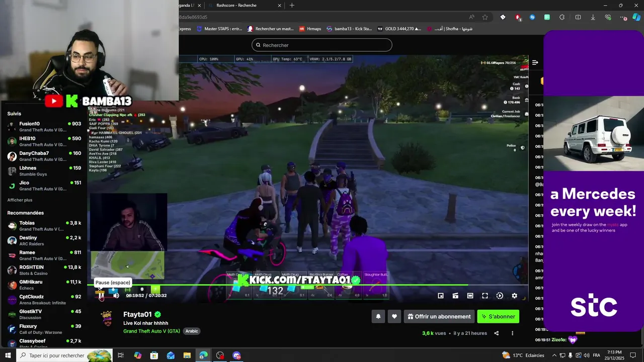Focus the Rechercher search field
The width and height of the screenshot is (644, 362).
click(322, 45)
